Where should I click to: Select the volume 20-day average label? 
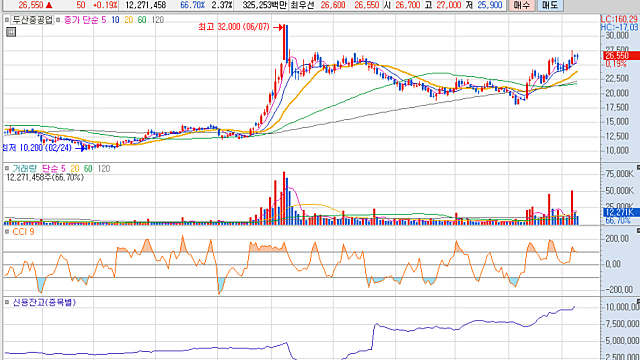click(x=75, y=169)
